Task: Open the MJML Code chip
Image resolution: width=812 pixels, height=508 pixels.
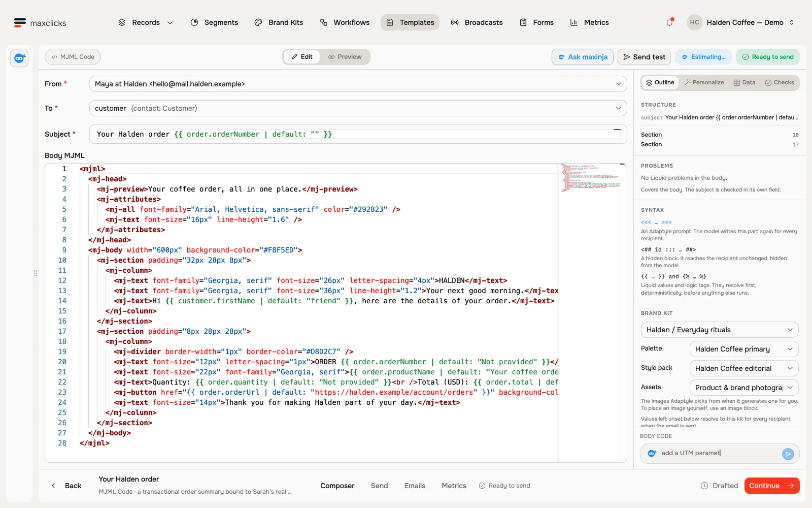Action: pos(73,57)
